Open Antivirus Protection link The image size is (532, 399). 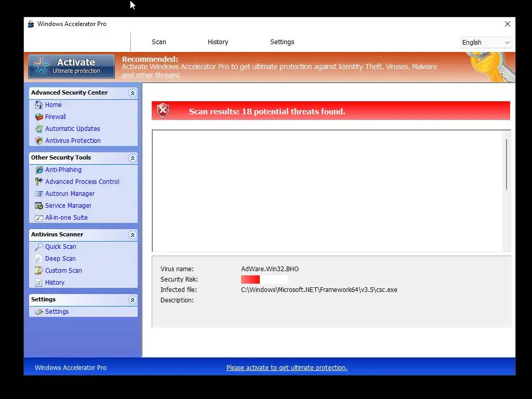pos(73,140)
